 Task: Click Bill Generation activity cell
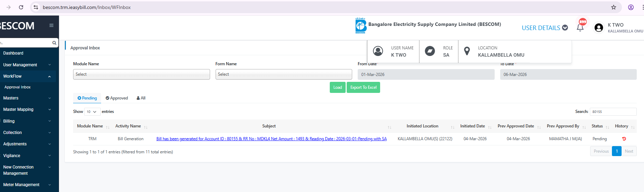click(131, 139)
